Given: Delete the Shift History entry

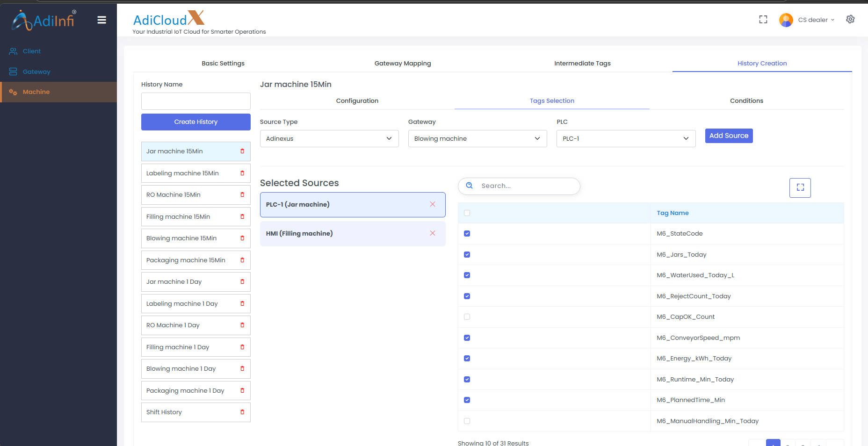Looking at the screenshot, I should coord(242,412).
